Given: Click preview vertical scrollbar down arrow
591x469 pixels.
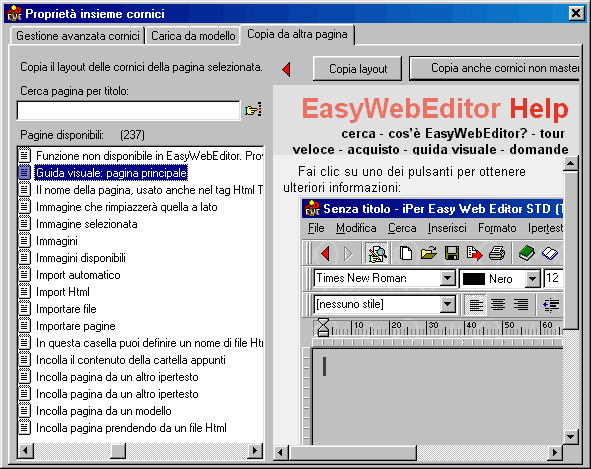Looking at the screenshot, I should 571,437.
